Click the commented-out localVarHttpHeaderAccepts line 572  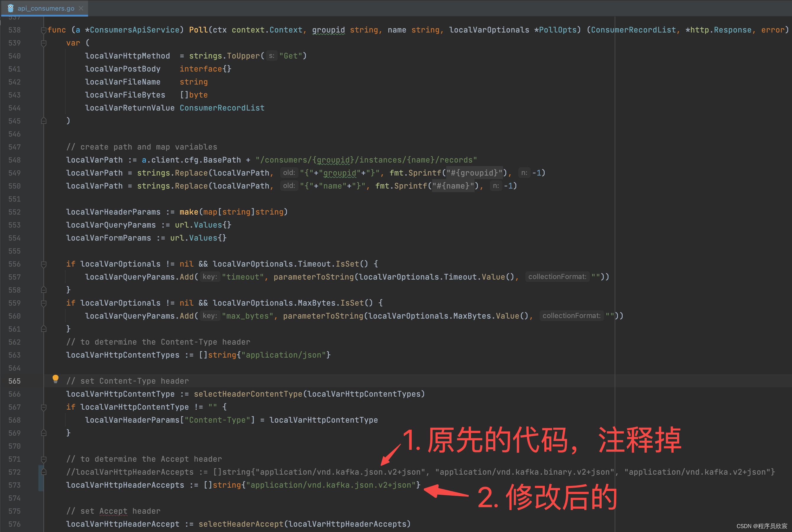point(421,472)
